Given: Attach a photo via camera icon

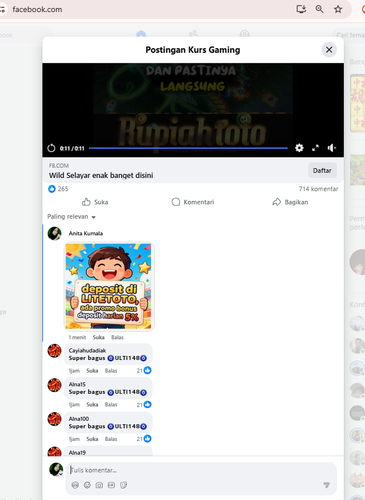Looking at the screenshot, I should pos(99,485).
